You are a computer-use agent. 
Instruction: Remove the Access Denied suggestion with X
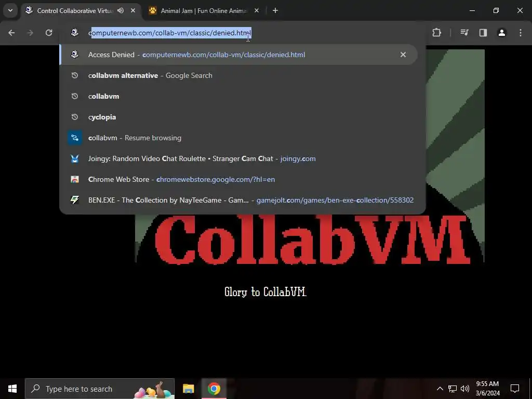coord(403,55)
